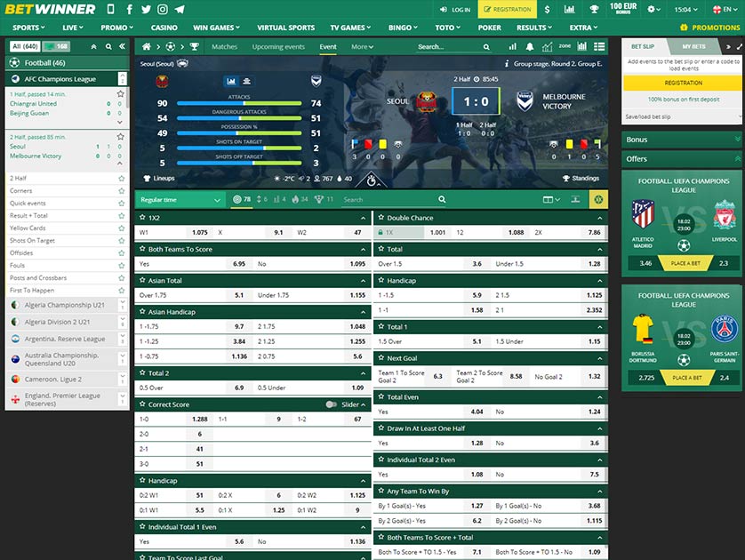Open the POKER menu item

(489, 28)
